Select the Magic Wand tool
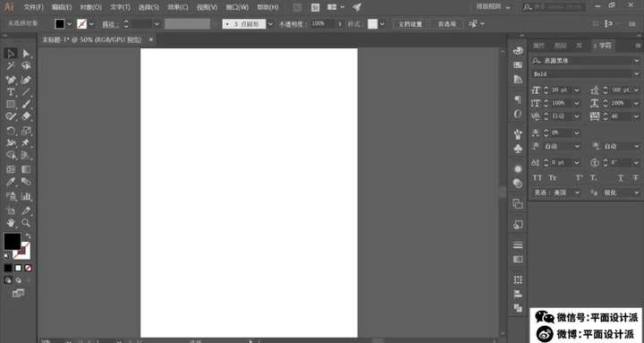This screenshot has height=343, width=644. tap(11, 66)
